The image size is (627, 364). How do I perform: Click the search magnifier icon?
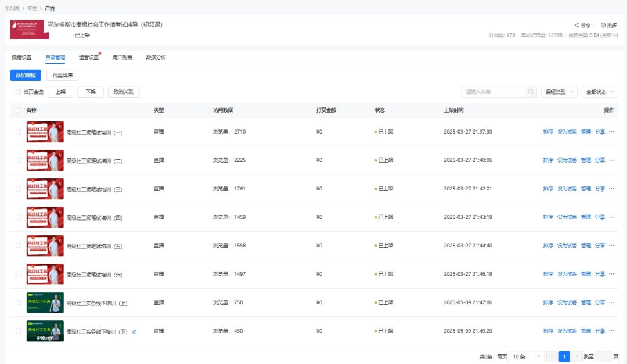[x=531, y=92]
